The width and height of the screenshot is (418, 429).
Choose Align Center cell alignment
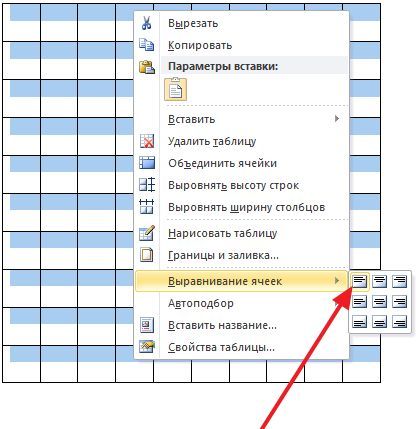380,302
